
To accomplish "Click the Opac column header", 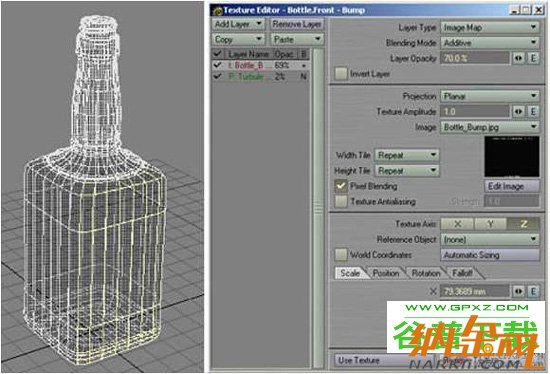I will point(284,54).
